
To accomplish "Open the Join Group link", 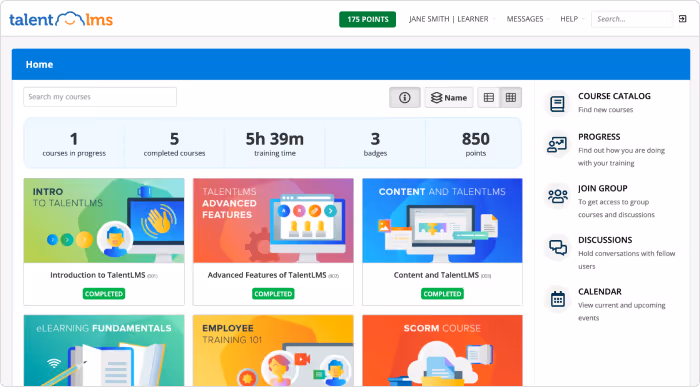I will pos(603,188).
